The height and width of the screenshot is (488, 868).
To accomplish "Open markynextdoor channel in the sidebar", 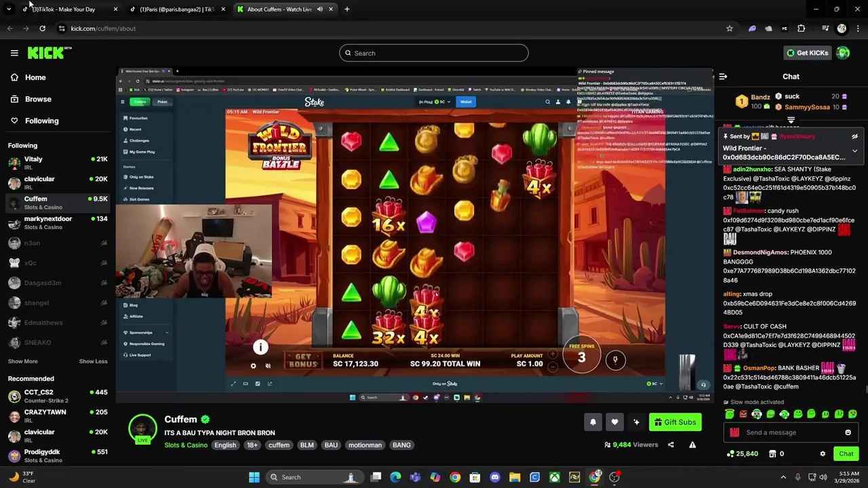I will point(58,222).
